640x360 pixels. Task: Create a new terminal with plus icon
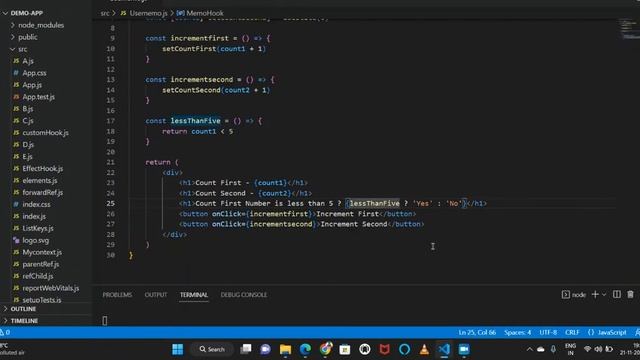[x=595, y=294]
